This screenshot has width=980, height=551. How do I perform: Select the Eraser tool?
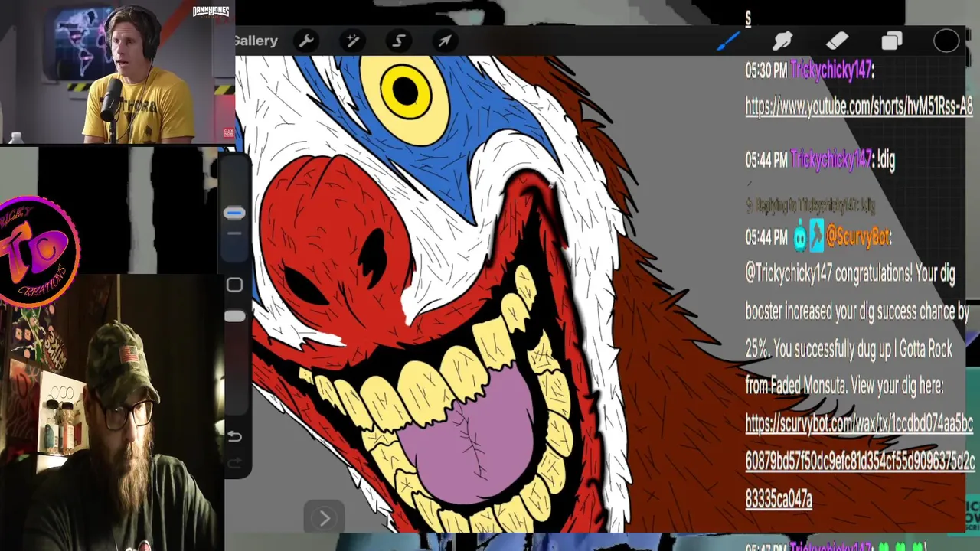click(x=837, y=41)
